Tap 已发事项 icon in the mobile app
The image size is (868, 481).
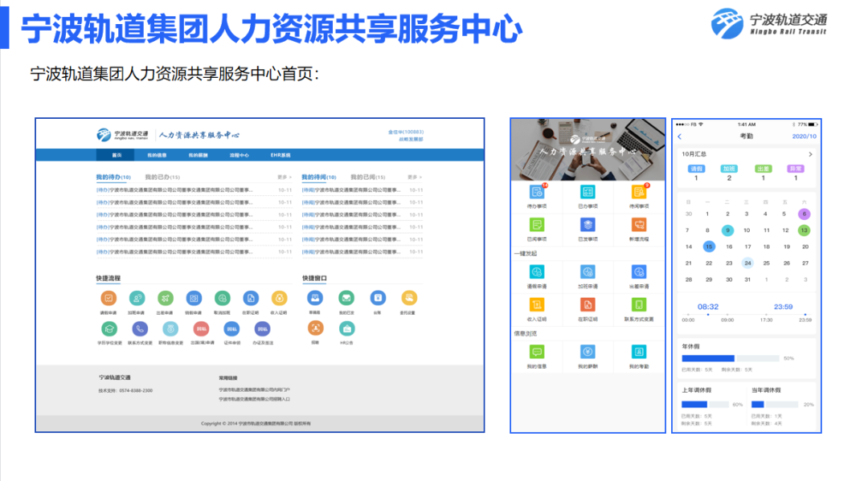click(588, 225)
